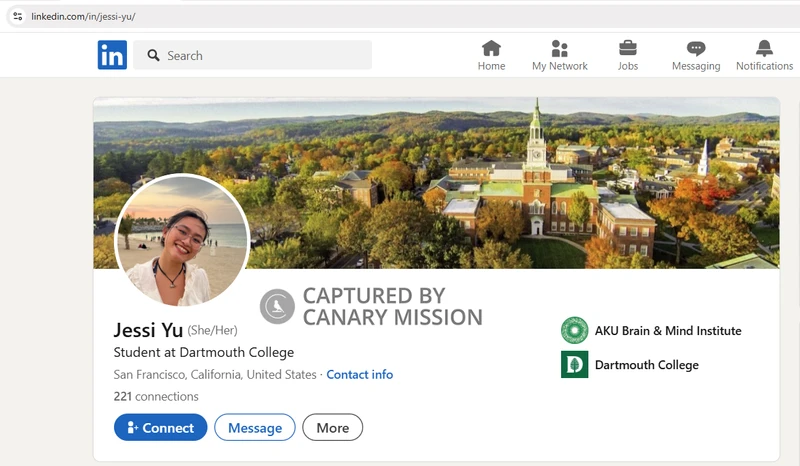This screenshot has height=466, width=800.
Task: Open Notifications bell icon
Action: tap(764, 48)
